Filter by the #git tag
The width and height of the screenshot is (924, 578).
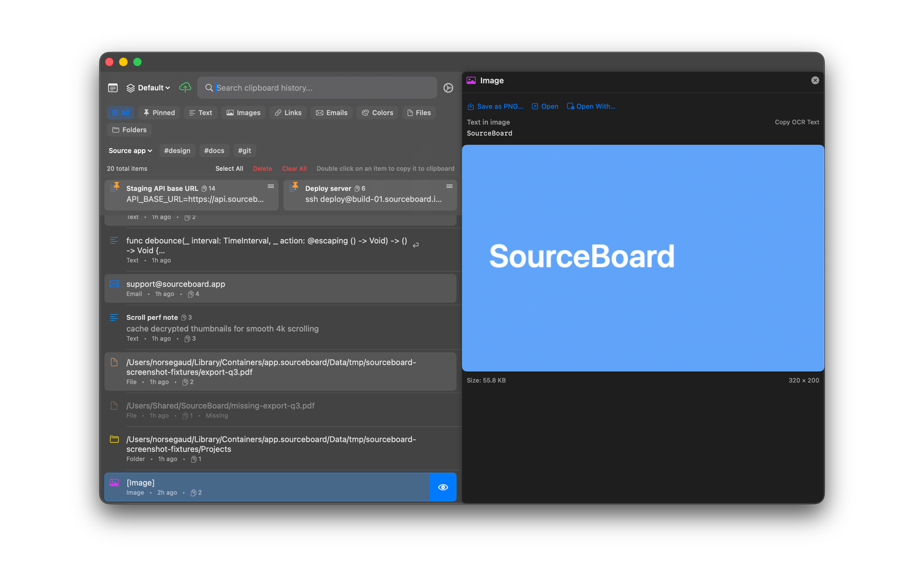tap(244, 151)
